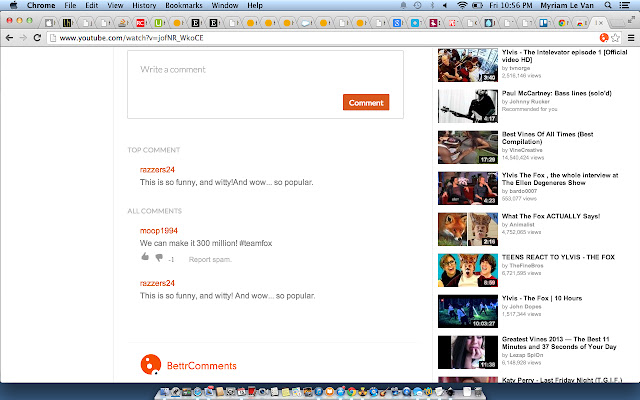Screen dimensions: 640x400
Task: Bookmark this page with the star icon
Action: point(616,38)
